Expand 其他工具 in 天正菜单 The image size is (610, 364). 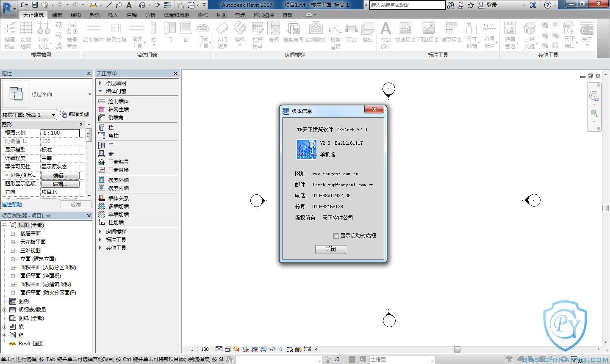(100, 248)
